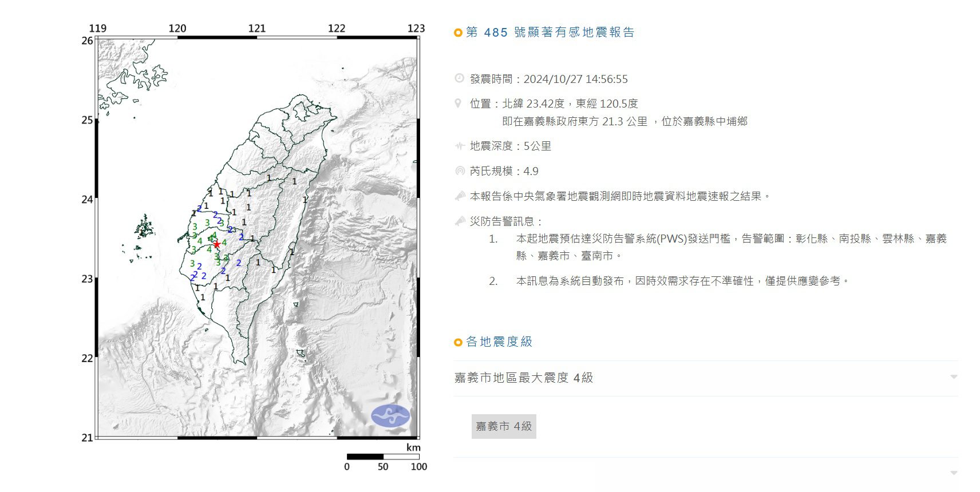Click the 各地震度級 section heading

tap(499, 342)
